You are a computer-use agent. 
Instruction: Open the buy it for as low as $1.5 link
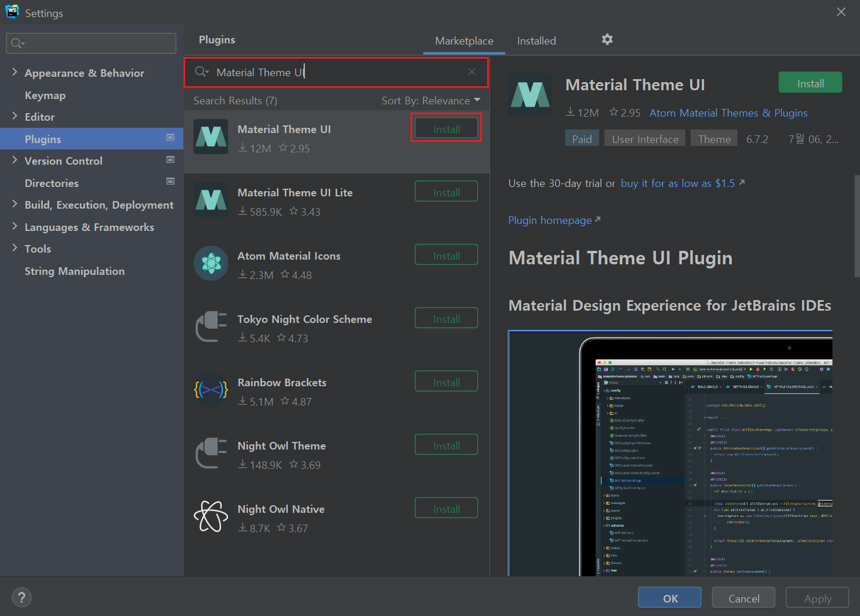point(678,183)
